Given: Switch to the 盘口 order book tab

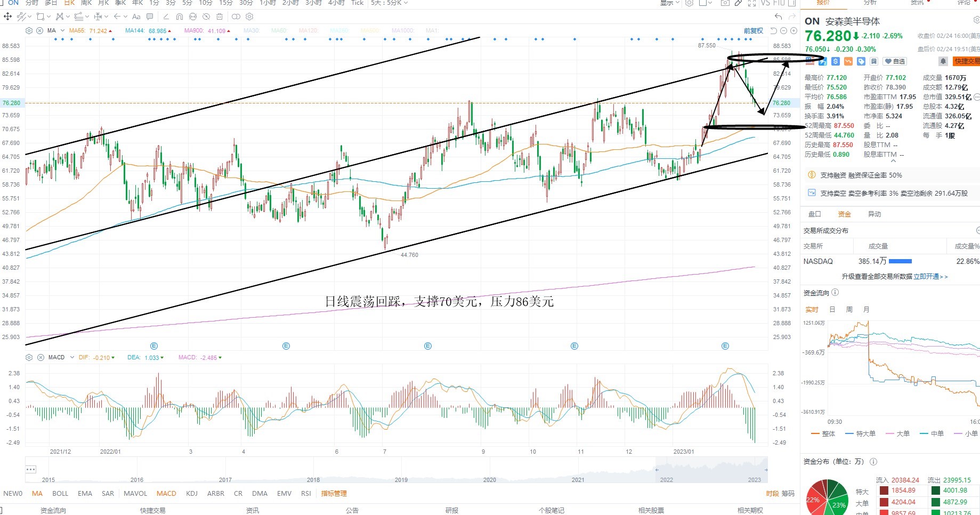Looking at the screenshot, I should click(815, 214).
